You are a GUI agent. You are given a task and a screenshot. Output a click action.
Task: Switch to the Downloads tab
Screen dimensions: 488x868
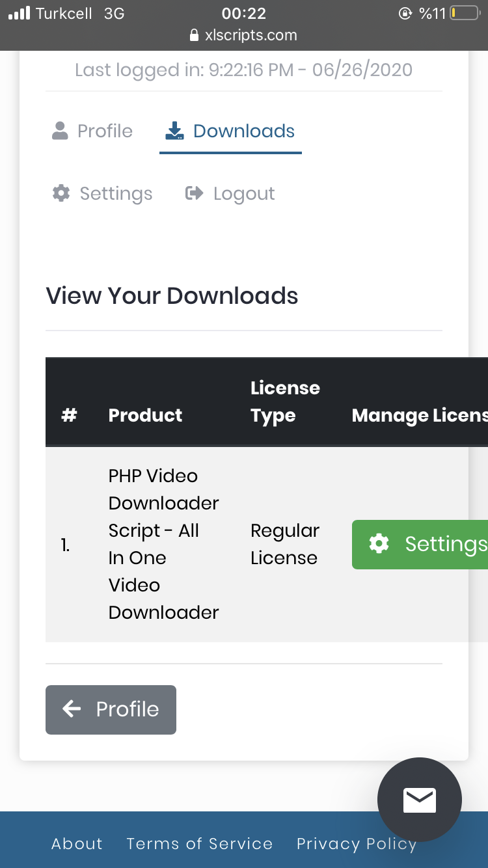coord(230,131)
